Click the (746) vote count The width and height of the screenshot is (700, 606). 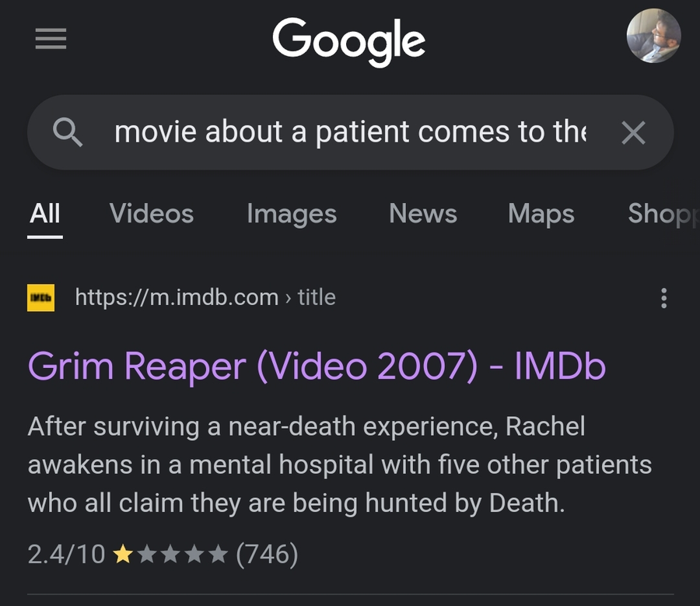point(267,555)
